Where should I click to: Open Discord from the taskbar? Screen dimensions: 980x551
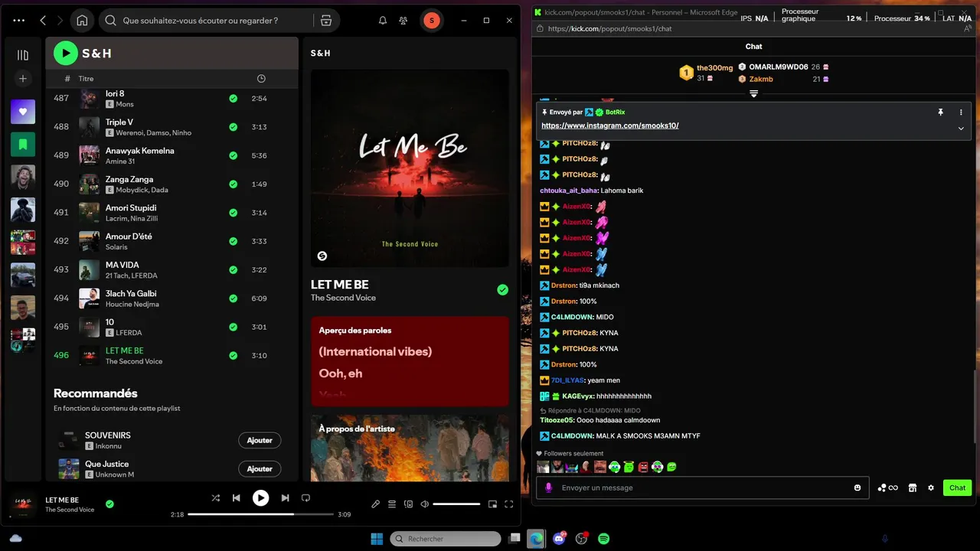559,539
